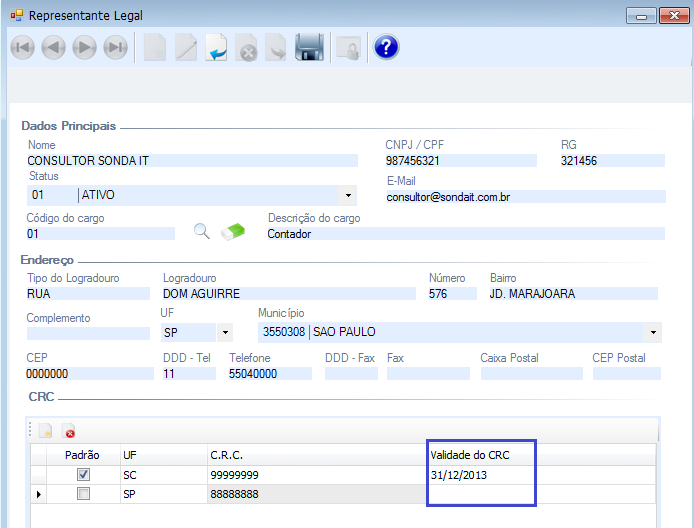Screen dimensions: 694x528
Task: Click the Save floppy disk icon
Action: [x=309, y=47]
